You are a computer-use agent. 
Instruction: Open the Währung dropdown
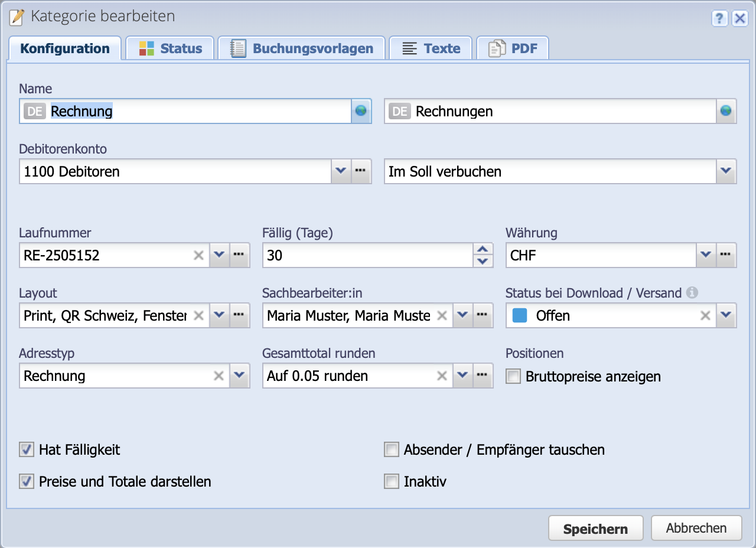pos(706,255)
